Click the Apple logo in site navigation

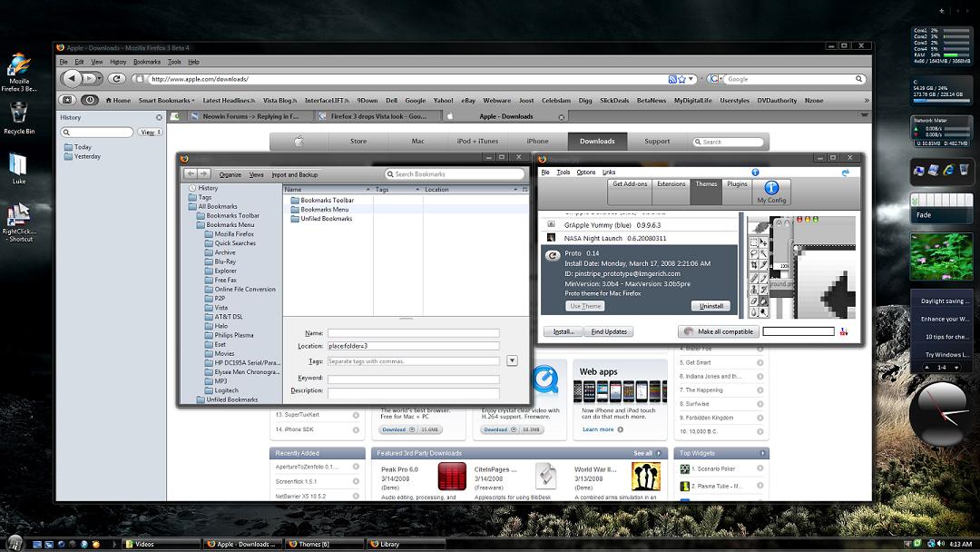pyautogui.click(x=298, y=141)
